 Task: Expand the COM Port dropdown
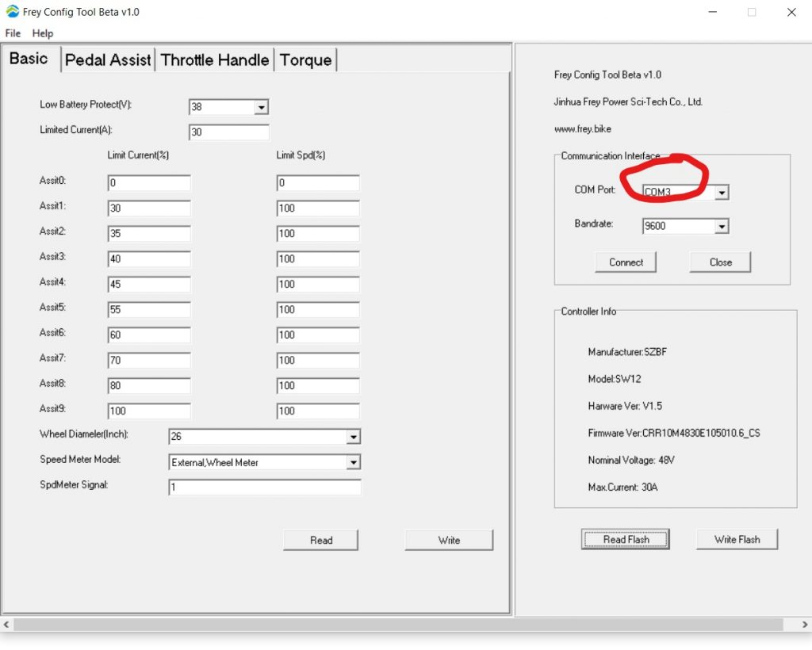pyautogui.click(x=722, y=193)
